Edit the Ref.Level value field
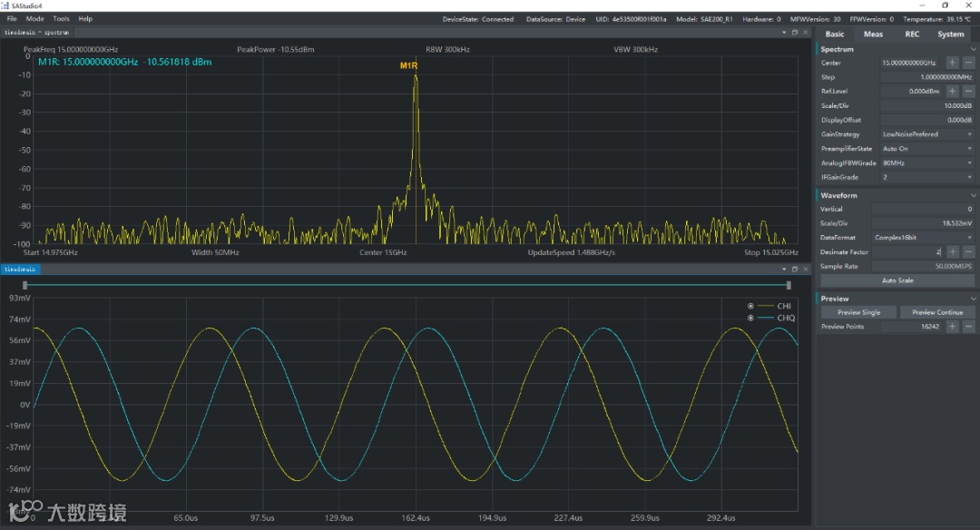Image resolution: width=980 pixels, height=530 pixels. (912, 92)
